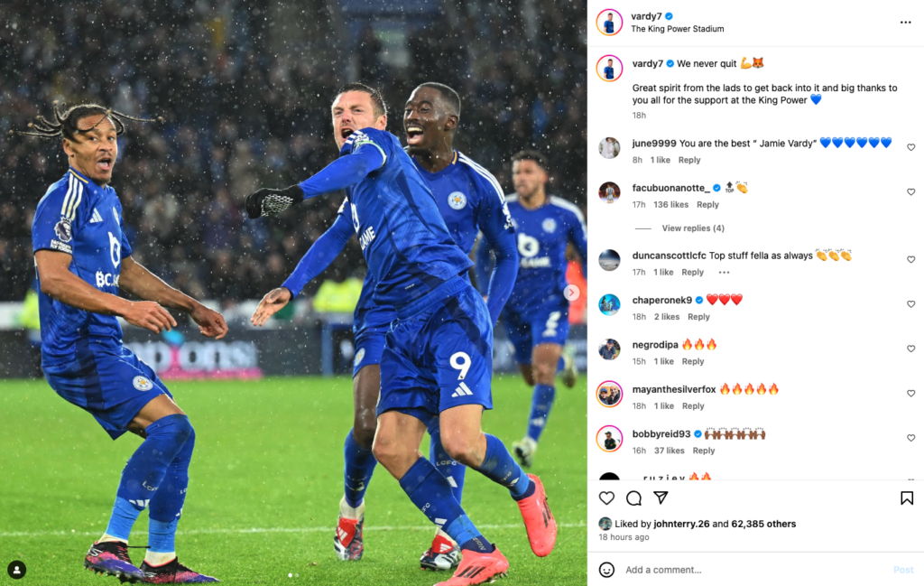Screen dimensions: 924x586
Task: Open johnterry.26 profile from likes
Action: point(681,524)
